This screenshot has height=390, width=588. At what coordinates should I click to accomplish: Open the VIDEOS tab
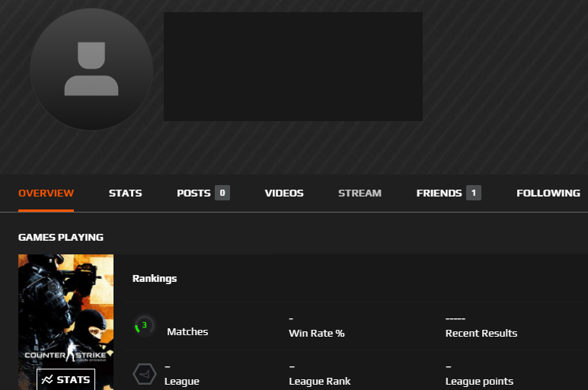pos(284,193)
